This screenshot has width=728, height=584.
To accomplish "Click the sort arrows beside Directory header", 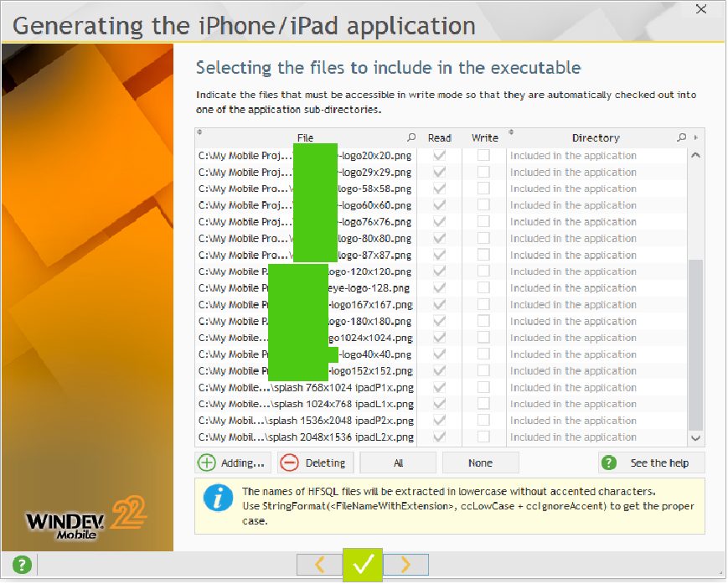I will [511, 132].
